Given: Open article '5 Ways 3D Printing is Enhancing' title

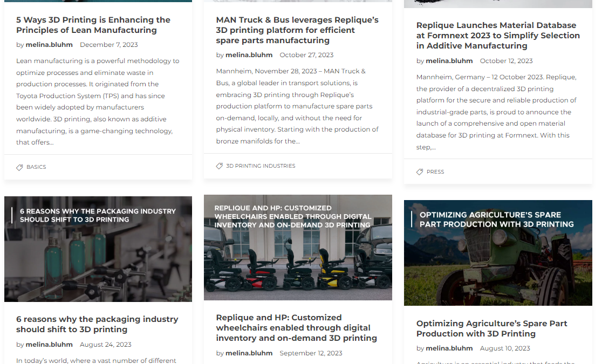Looking at the screenshot, I should point(93,25).
